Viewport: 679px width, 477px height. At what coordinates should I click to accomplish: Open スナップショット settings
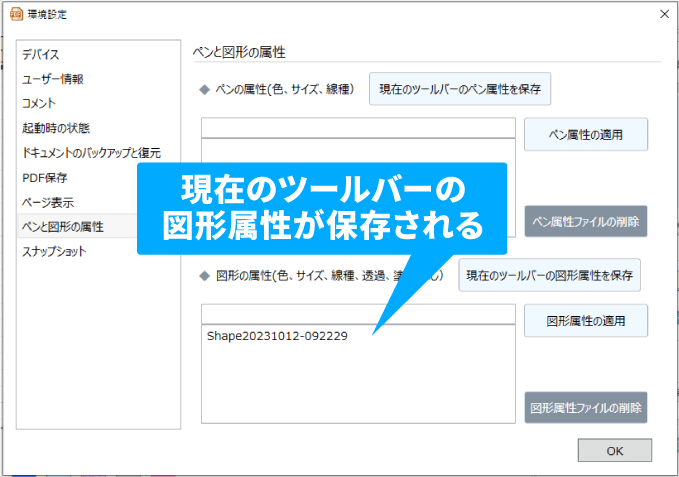click(54, 251)
